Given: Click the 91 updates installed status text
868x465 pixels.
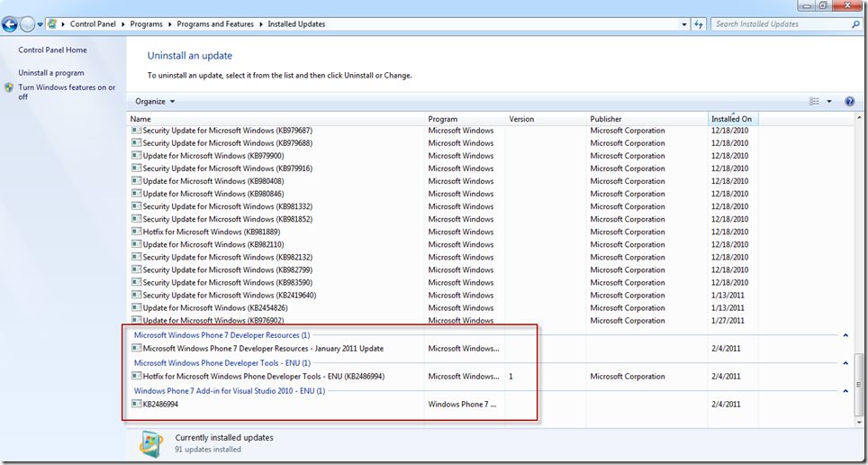Looking at the screenshot, I should (x=208, y=450).
